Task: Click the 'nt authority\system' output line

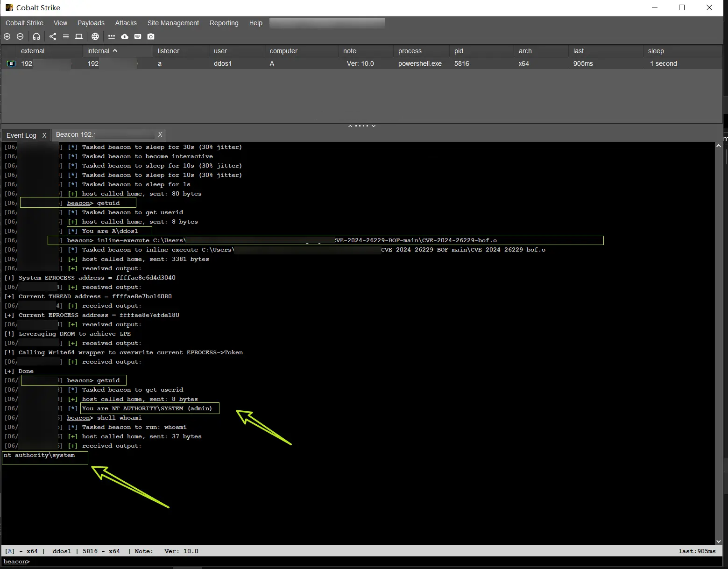Action: pyautogui.click(x=39, y=455)
